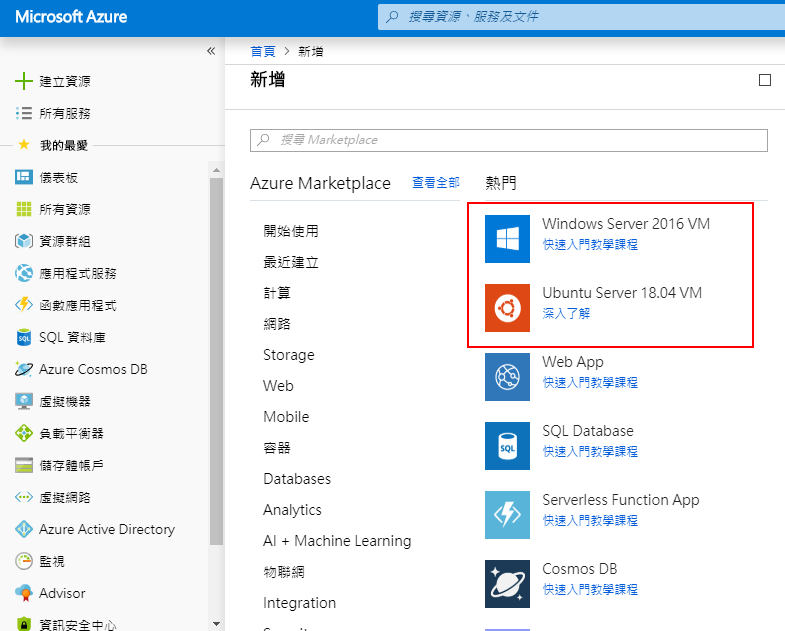Select Databases category
785x631 pixels.
[x=297, y=479]
